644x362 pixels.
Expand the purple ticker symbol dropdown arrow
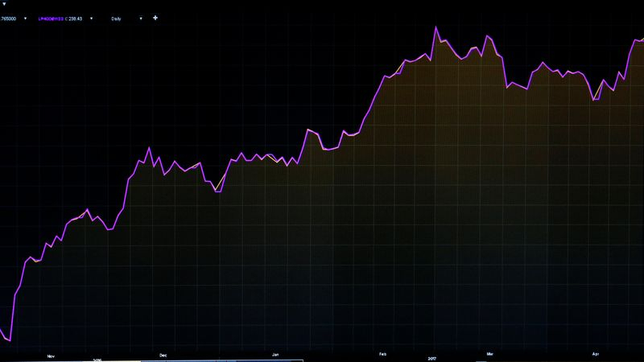pos(90,18)
